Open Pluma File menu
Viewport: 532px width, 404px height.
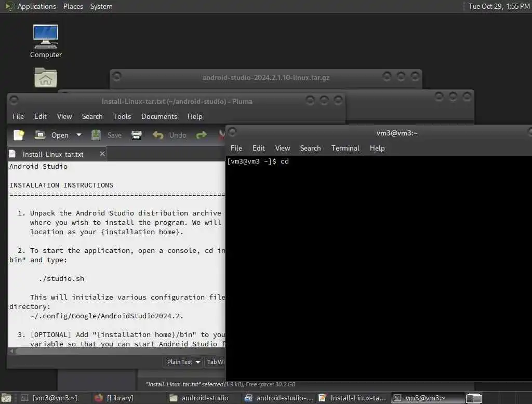pyautogui.click(x=18, y=116)
